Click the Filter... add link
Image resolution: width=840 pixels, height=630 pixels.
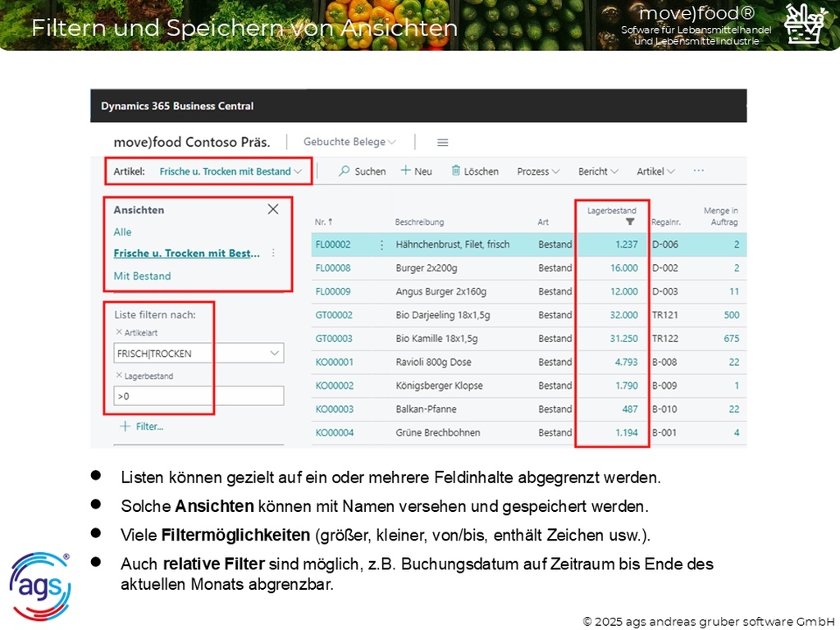coord(149,427)
